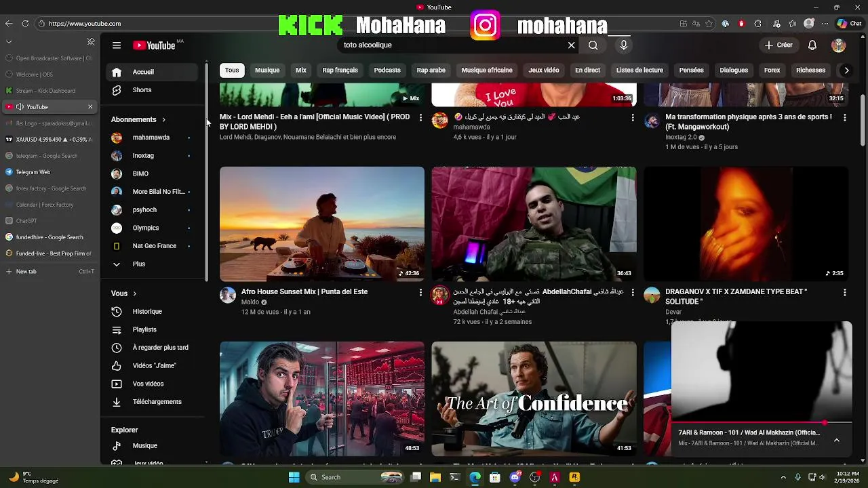Collapse the vertical tab groups chevron
This screenshot has width=868, height=488.
click(x=9, y=42)
